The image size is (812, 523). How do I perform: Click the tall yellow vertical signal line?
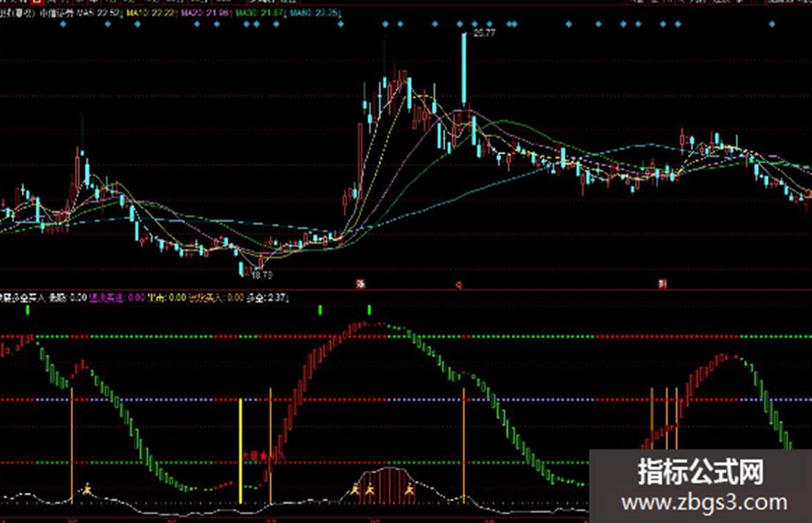click(241, 451)
